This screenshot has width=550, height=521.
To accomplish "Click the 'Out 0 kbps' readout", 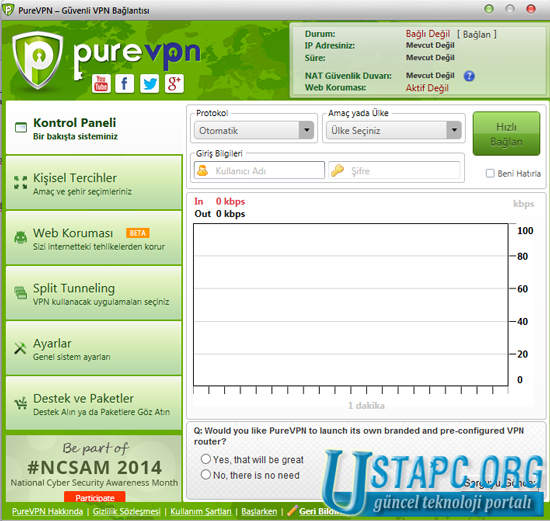I will tap(220, 214).
